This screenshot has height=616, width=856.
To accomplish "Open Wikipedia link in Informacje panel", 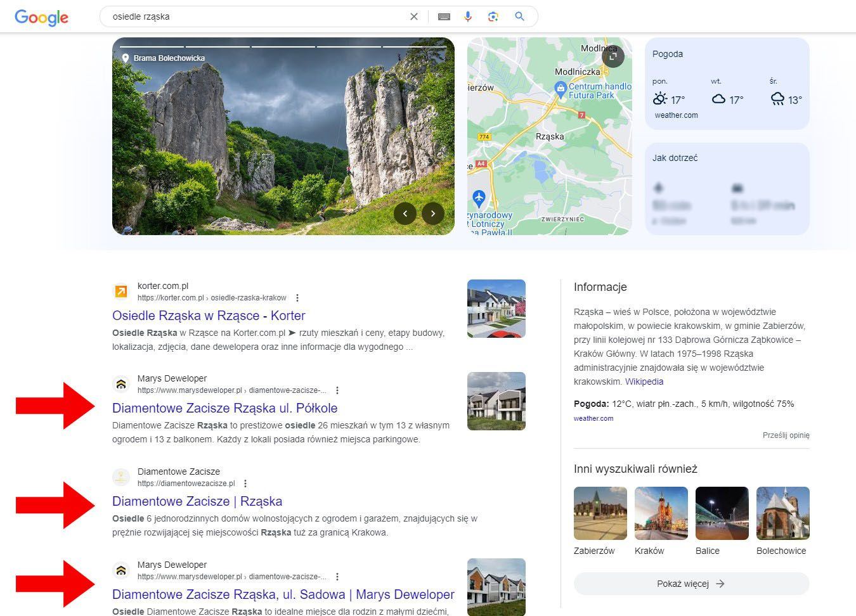I will click(x=644, y=382).
